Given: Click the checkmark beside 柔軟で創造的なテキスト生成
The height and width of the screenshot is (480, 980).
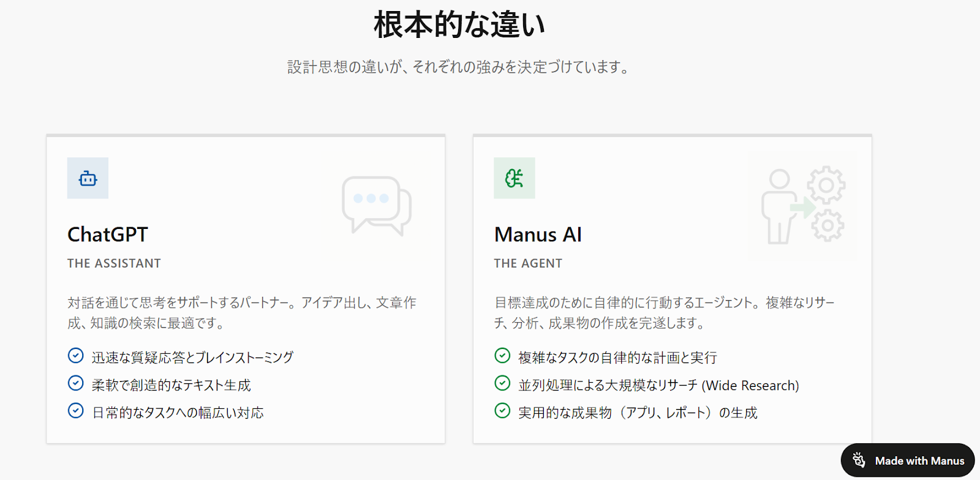Looking at the screenshot, I should pos(75,383).
